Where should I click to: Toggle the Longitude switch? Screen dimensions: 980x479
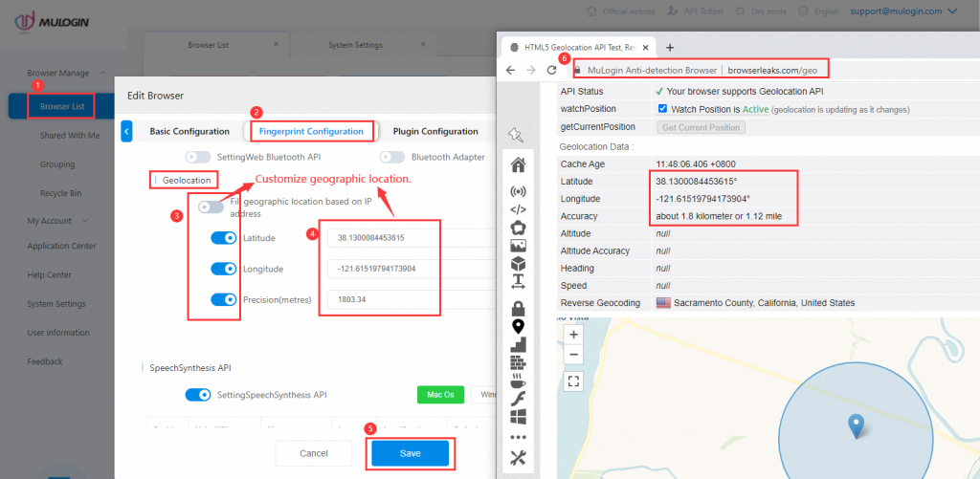tap(223, 269)
